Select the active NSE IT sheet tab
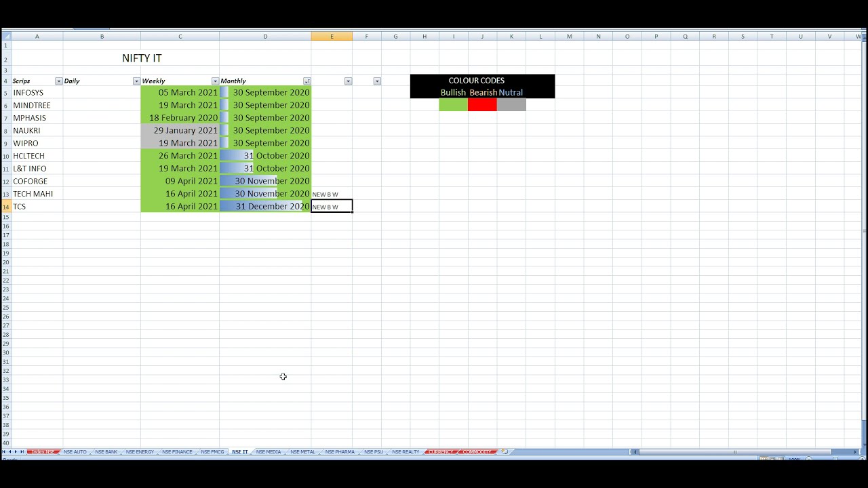 point(240,452)
